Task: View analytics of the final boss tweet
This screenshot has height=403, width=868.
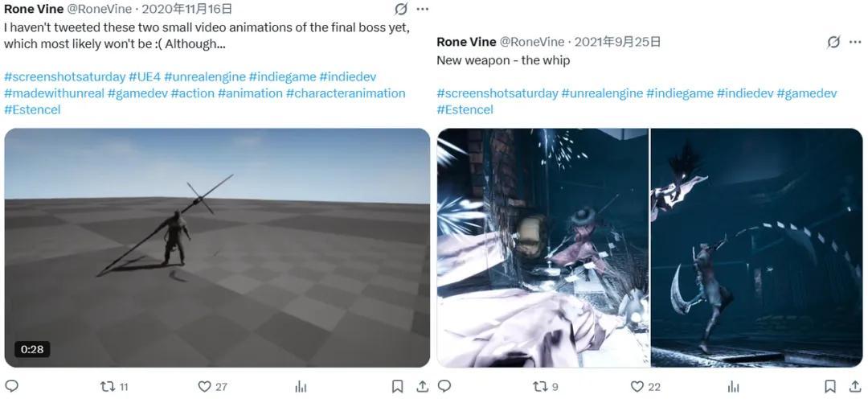Action: pos(301,387)
